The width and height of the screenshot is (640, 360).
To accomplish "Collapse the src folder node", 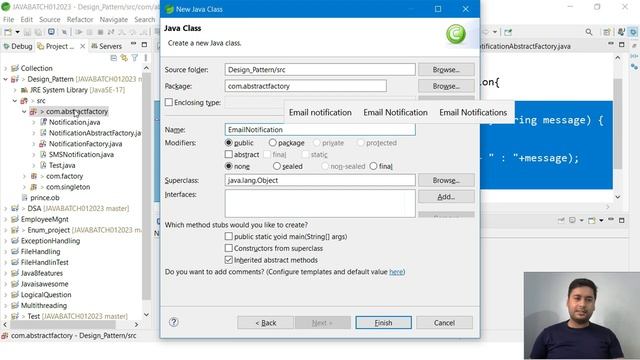I will pos(15,100).
